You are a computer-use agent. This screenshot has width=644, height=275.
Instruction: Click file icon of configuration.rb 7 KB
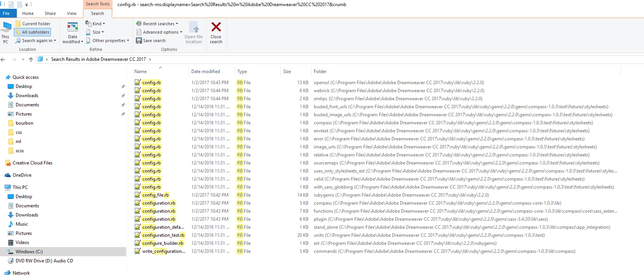tap(137, 211)
